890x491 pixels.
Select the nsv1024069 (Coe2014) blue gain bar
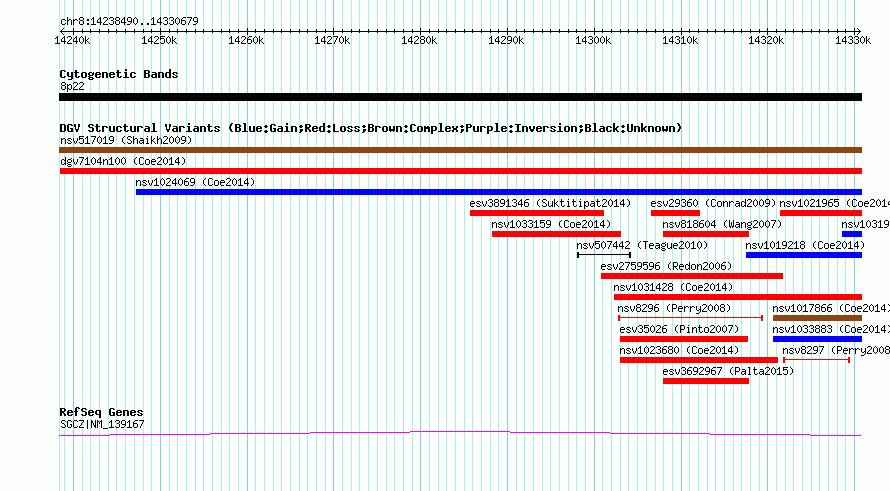pos(499,192)
